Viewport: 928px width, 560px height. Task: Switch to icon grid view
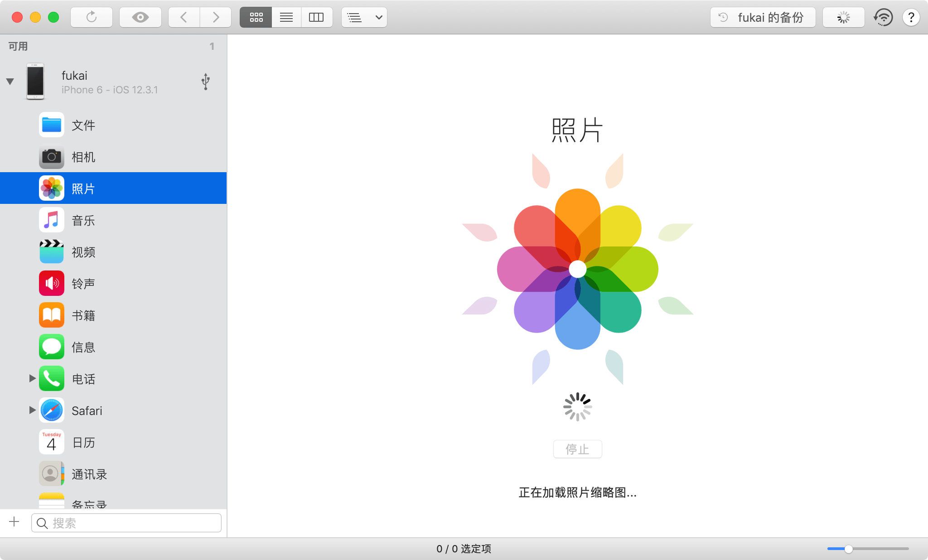pos(256,17)
